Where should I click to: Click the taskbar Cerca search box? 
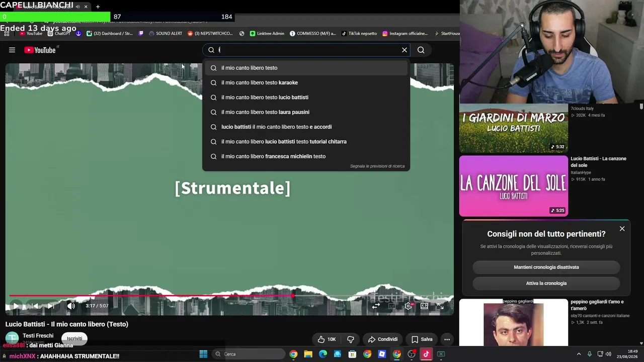click(248, 354)
